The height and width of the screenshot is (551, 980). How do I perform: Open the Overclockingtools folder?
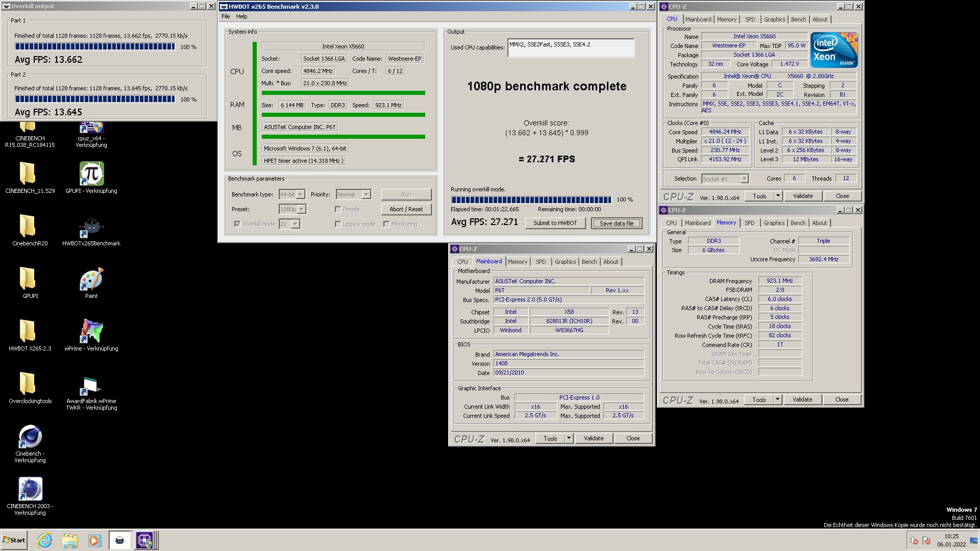[x=28, y=384]
